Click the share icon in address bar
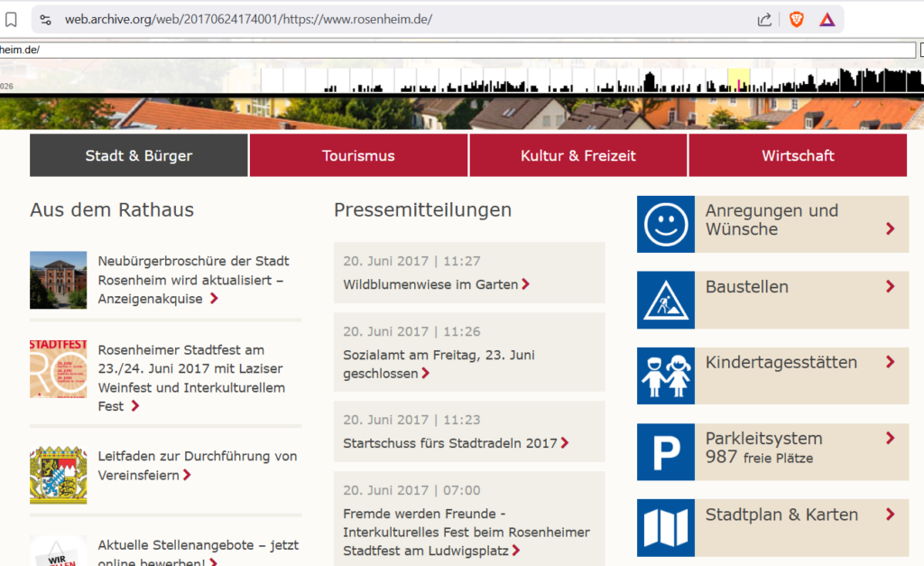 pos(764,19)
